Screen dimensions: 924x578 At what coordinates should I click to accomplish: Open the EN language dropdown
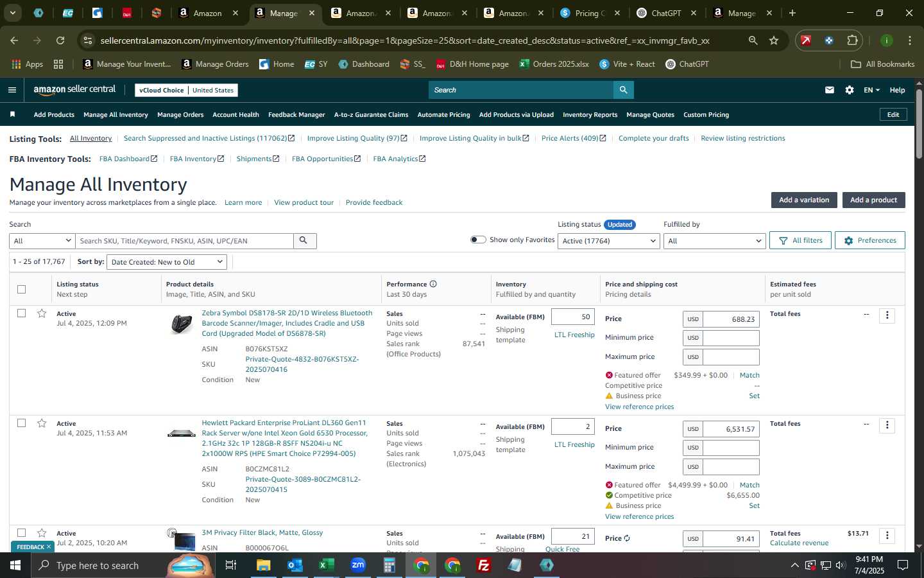click(871, 90)
